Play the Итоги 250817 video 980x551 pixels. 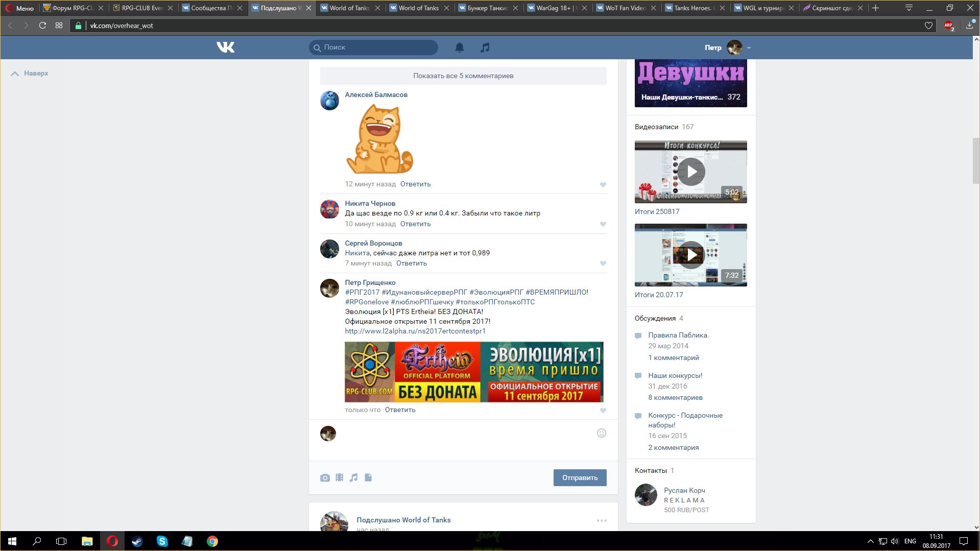point(690,172)
